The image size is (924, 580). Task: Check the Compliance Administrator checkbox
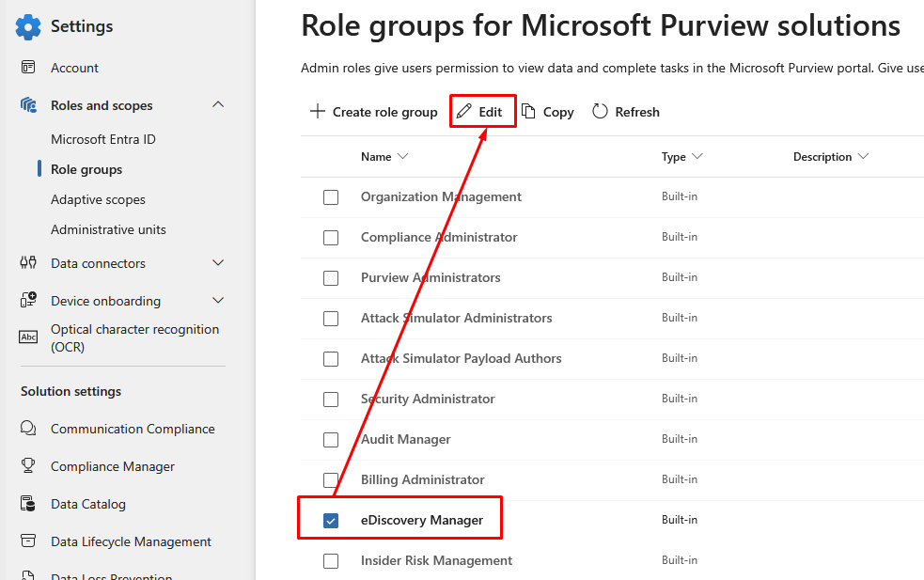[331, 238]
